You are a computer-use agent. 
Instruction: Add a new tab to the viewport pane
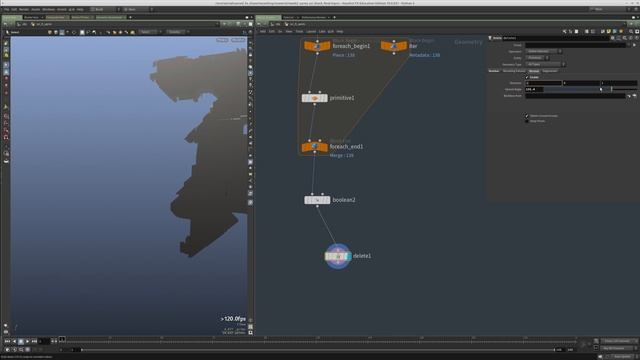click(x=130, y=17)
